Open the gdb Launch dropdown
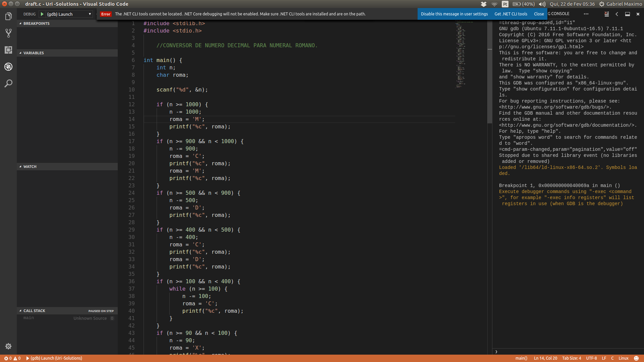This screenshot has height=362, width=644. point(90,14)
